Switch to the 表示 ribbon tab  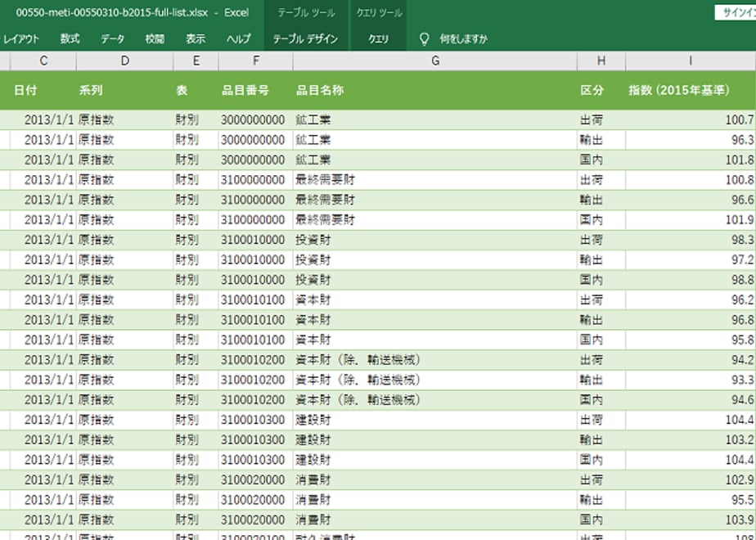click(196, 39)
